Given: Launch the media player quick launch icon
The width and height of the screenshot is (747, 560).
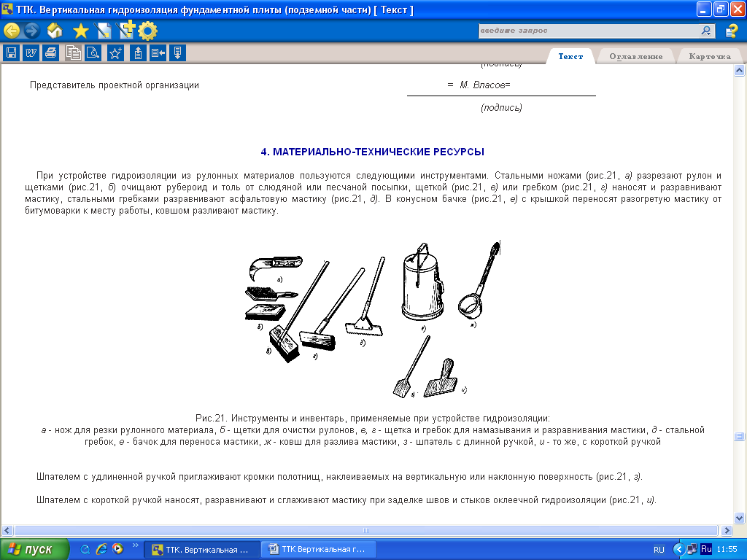Looking at the screenshot, I should pyautogui.click(x=117, y=549).
